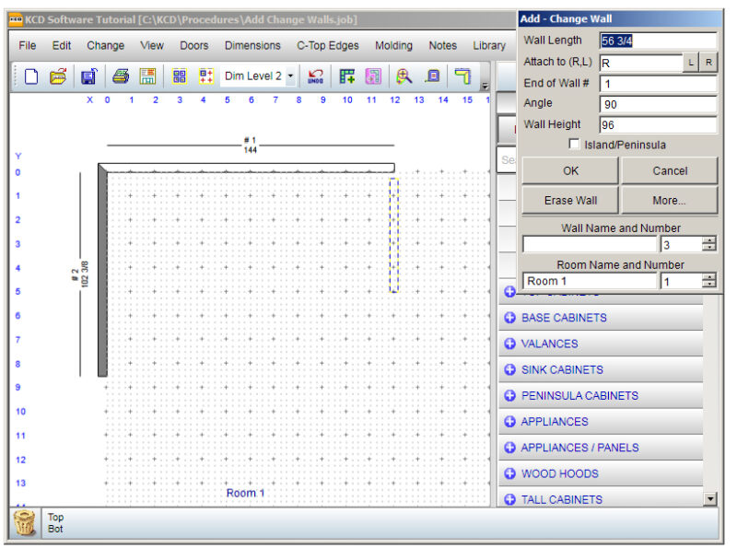Expand the Wood Hoods category

(x=559, y=473)
